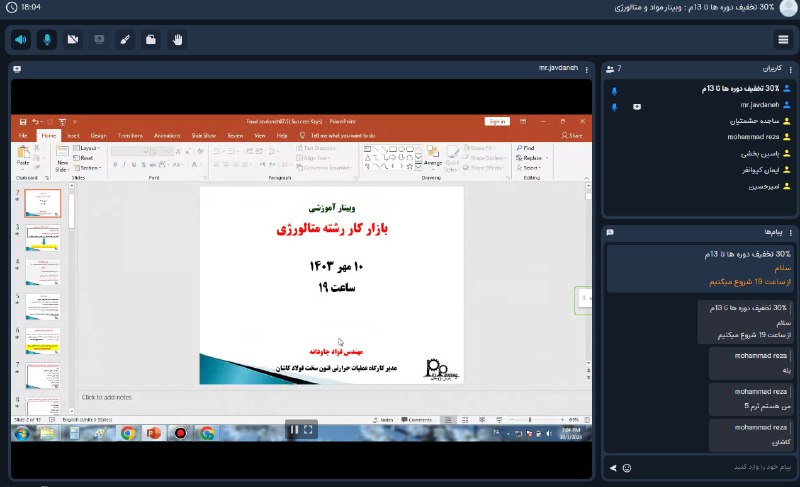The width and height of the screenshot is (800, 487).
Task: Switch to the Transitions tab
Action: point(130,136)
